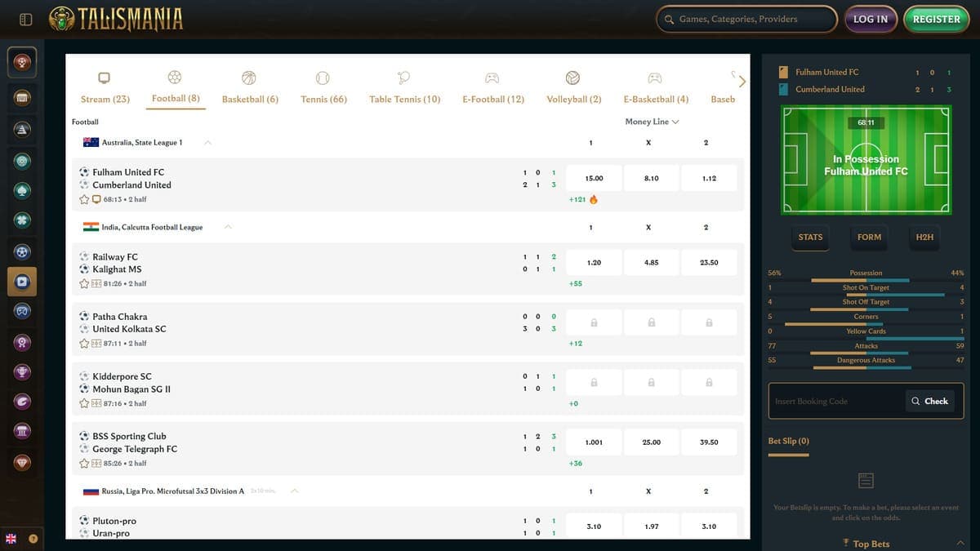This screenshot has height=551, width=980.
Task: Click the magnifier icon in the search bar
Action: [x=670, y=19]
